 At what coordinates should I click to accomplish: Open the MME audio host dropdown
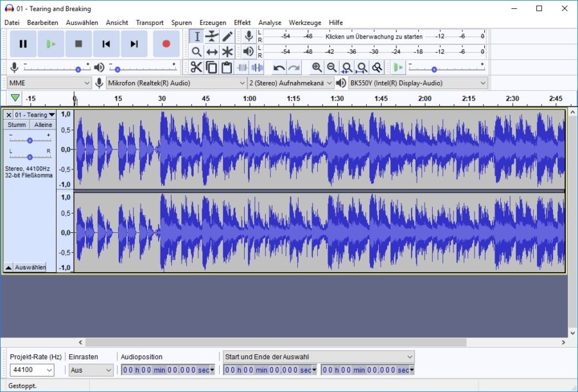[x=48, y=83]
